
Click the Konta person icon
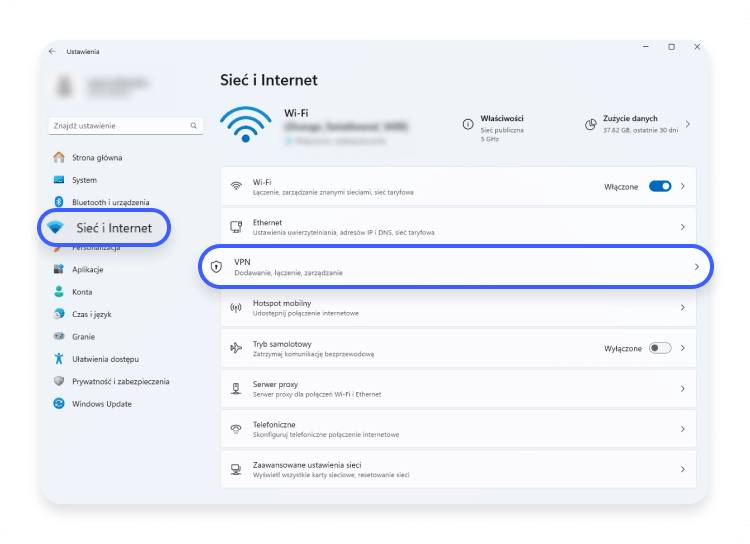(x=59, y=291)
